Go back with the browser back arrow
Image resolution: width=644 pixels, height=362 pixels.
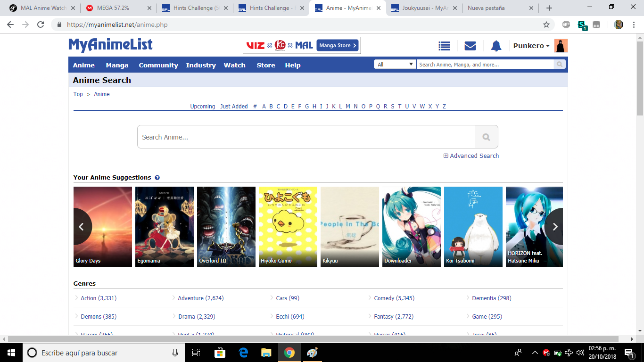(x=10, y=25)
